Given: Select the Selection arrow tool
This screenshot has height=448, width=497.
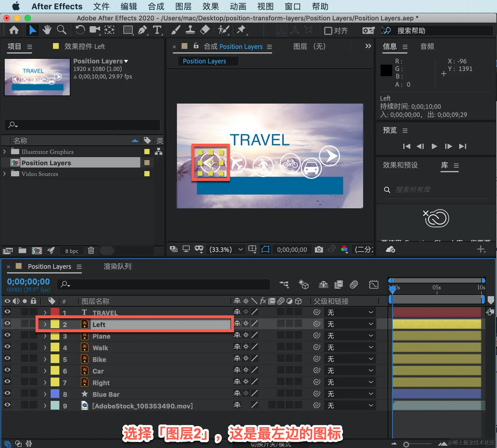Looking at the screenshot, I should [33, 30].
